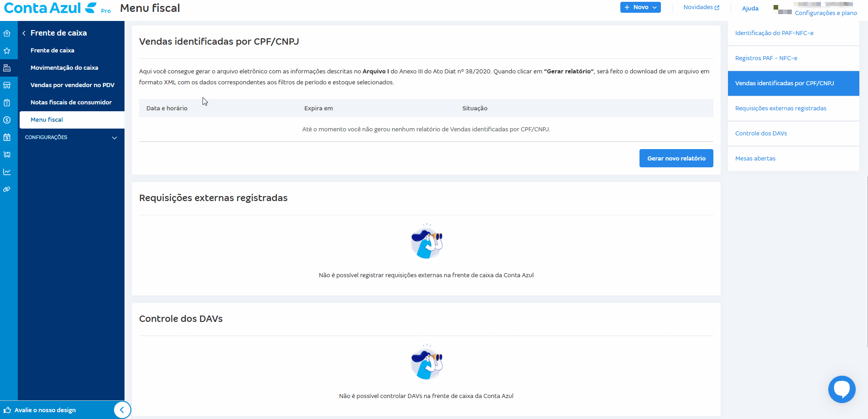Click Gerar novo relatório button
The image size is (868, 419).
click(x=676, y=158)
